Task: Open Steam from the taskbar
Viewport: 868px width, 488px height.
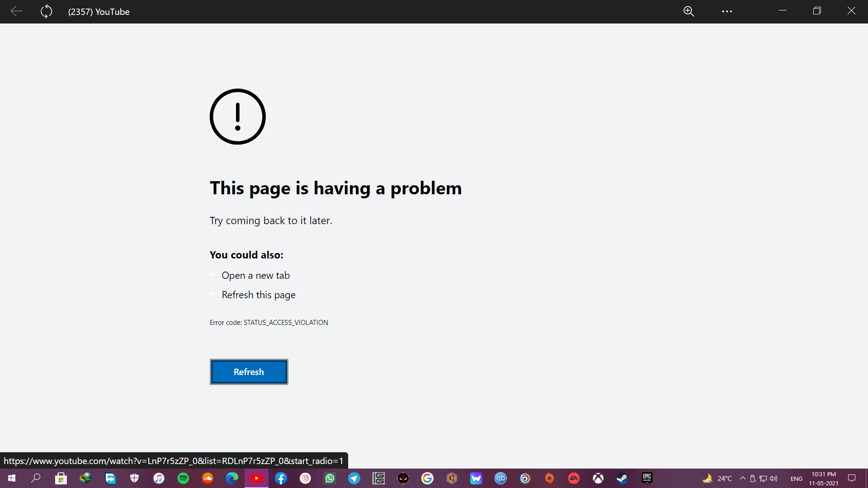Action: pos(623,478)
